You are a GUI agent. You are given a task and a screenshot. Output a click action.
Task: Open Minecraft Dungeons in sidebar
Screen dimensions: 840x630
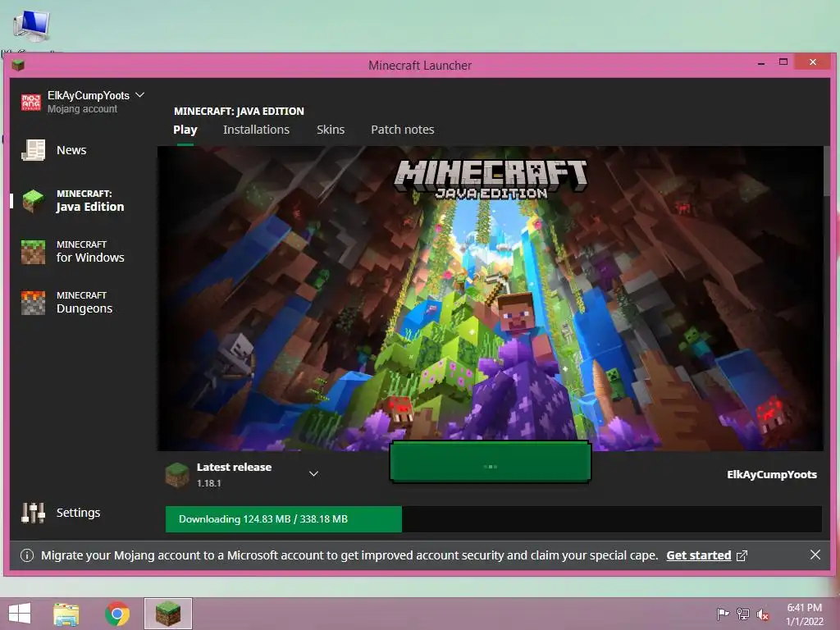point(67,302)
